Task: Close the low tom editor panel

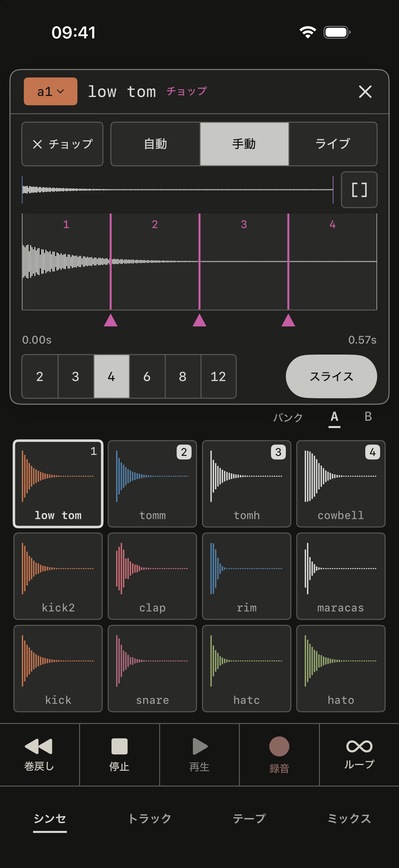Action: pyautogui.click(x=365, y=92)
